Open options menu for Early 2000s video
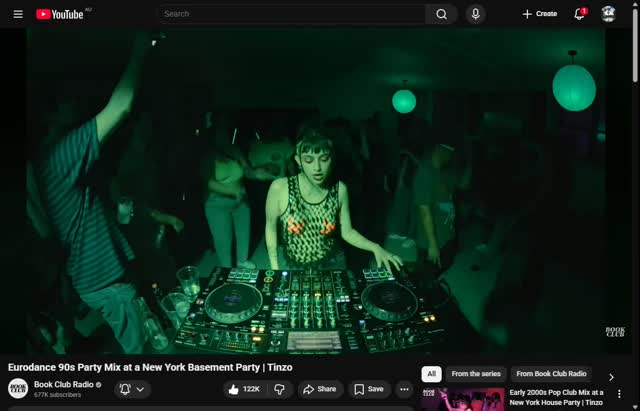Viewport: 640px width, 411px height. [619, 394]
